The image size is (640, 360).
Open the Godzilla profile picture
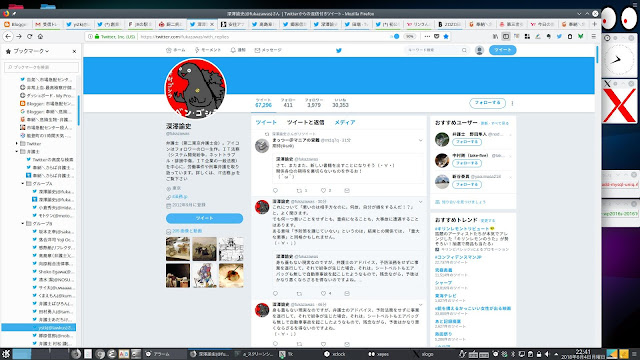tap(195, 88)
